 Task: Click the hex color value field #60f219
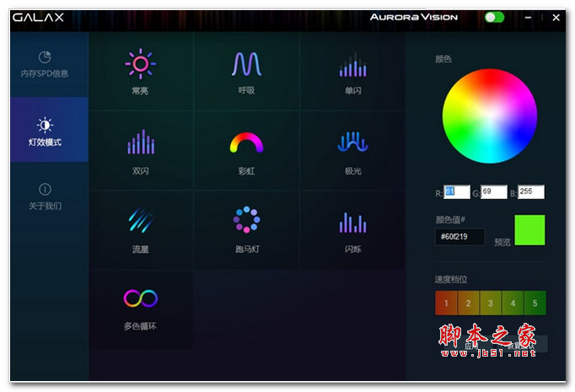click(x=459, y=237)
